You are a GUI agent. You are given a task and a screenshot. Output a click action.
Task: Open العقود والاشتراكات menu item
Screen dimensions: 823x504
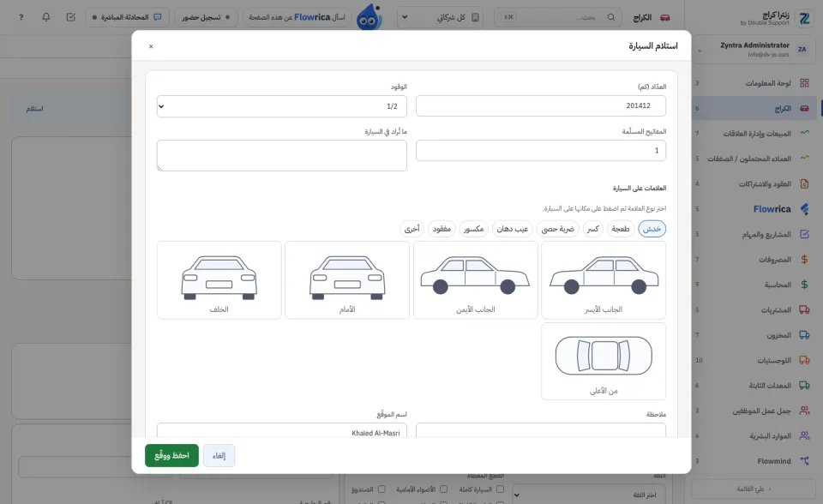[x=765, y=183]
